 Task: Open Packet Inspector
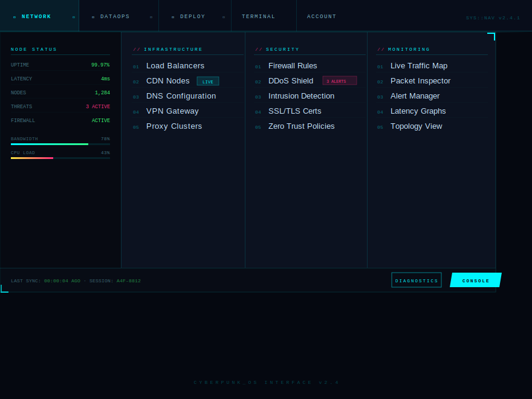click(x=432, y=81)
